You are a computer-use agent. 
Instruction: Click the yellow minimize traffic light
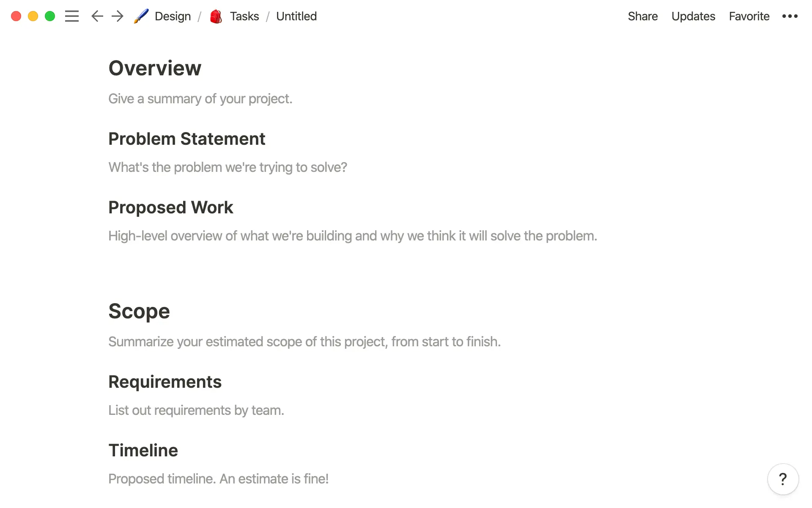coord(33,16)
